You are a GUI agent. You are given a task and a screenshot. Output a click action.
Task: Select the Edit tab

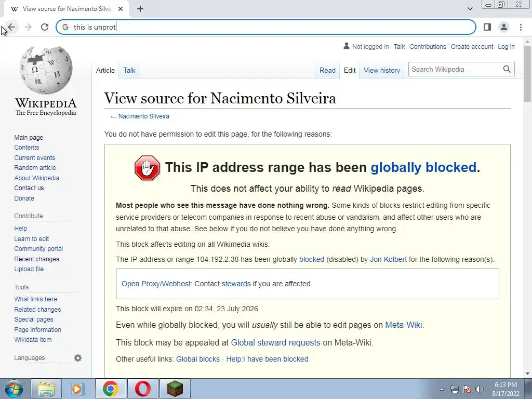(x=350, y=70)
